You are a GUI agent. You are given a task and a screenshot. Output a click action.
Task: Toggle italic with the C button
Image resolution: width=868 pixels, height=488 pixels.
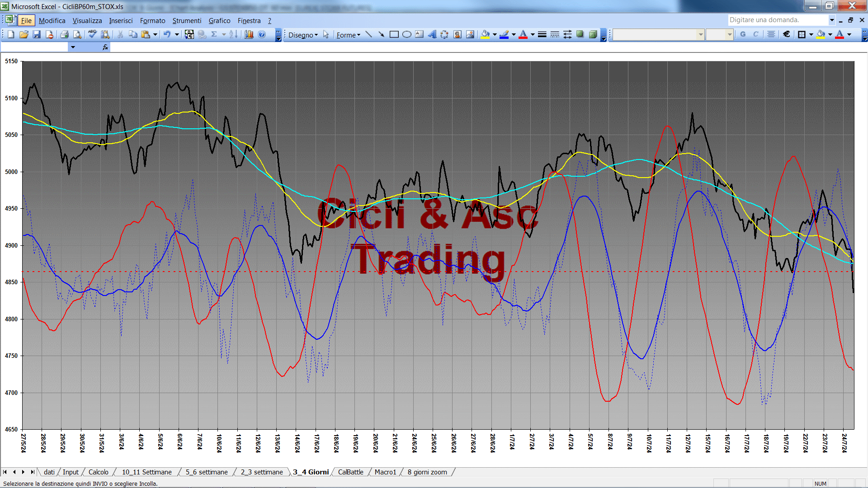(755, 34)
